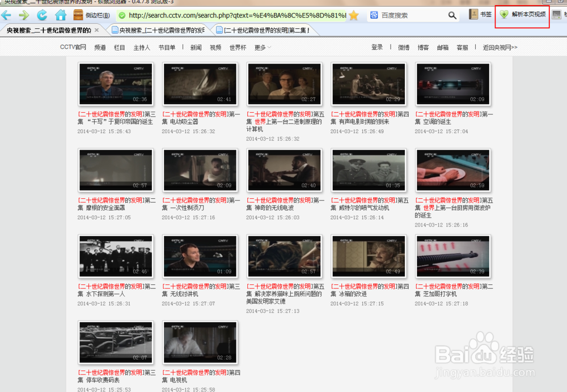This screenshot has width=567, height=392.
Task: Click title link 第一集 神奇的无线电波
Action: click(285, 204)
